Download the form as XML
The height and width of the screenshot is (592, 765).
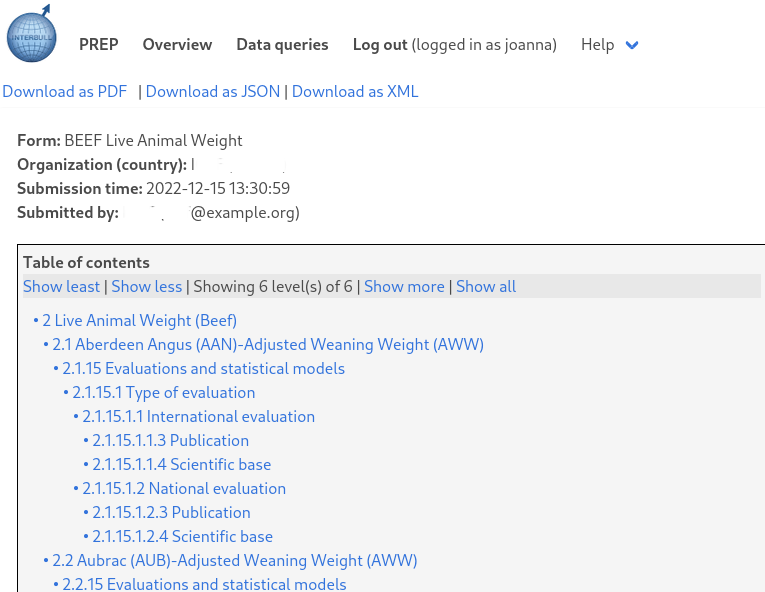(355, 91)
